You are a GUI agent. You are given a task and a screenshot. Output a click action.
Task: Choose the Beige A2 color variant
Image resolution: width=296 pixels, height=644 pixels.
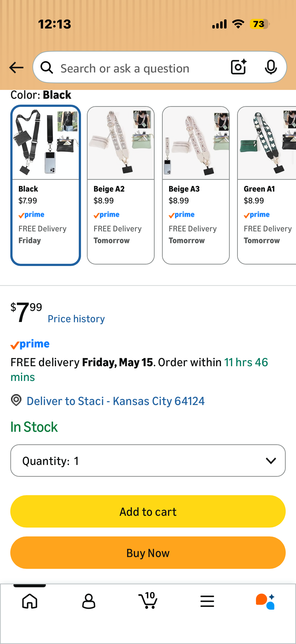[x=121, y=185]
